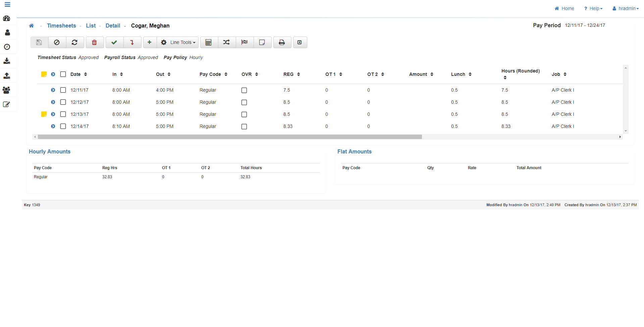Open the Line Tools dropdown
The height and width of the screenshot is (327, 644).
click(x=178, y=42)
